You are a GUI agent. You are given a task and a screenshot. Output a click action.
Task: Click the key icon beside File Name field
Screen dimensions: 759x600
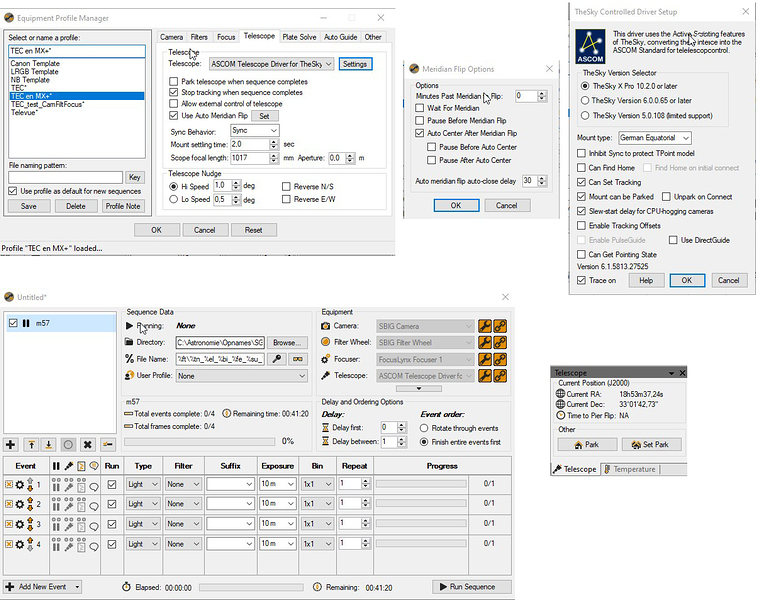pyautogui.click(x=277, y=359)
